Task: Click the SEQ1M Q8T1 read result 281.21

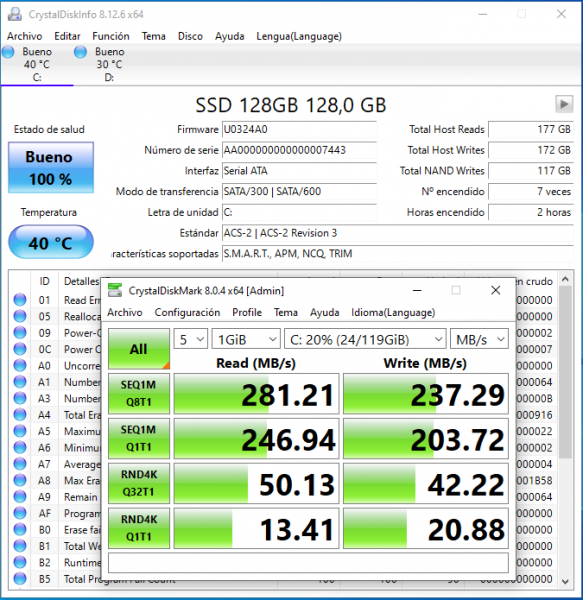Action: (256, 394)
